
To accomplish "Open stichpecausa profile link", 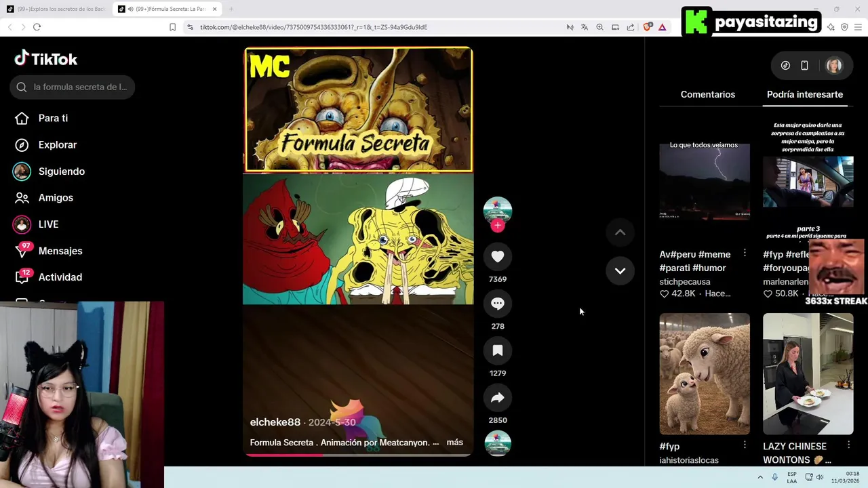I will click(x=685, y=281).
